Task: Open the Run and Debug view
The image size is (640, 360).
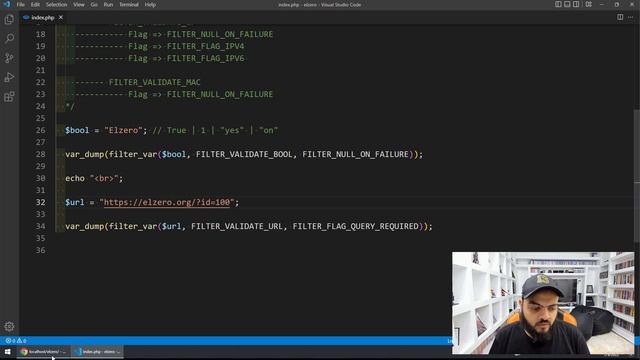Action: [9, 77]
